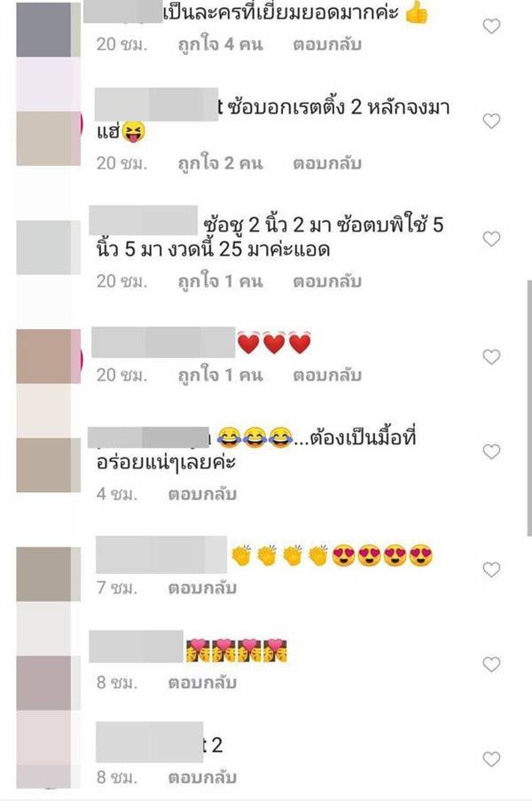Click the vertical scrollbar on right edge
Viewport: 532px width, 801px height.
(x=529, y=408)
